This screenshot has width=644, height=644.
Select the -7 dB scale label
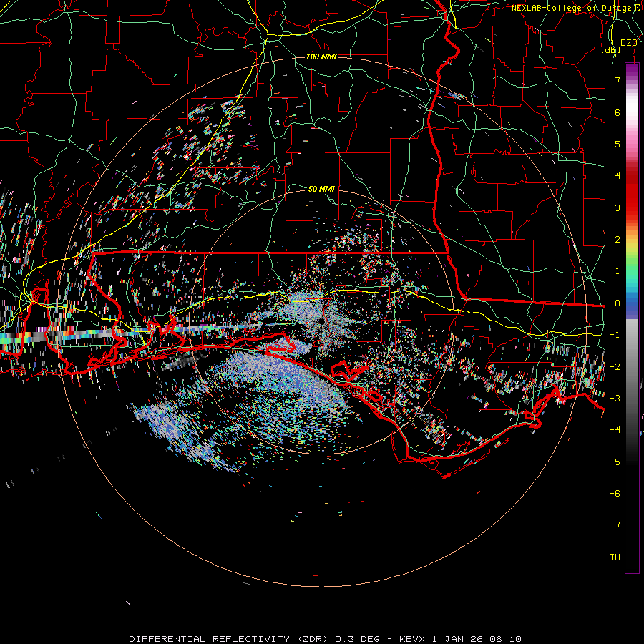pos(615,525)
